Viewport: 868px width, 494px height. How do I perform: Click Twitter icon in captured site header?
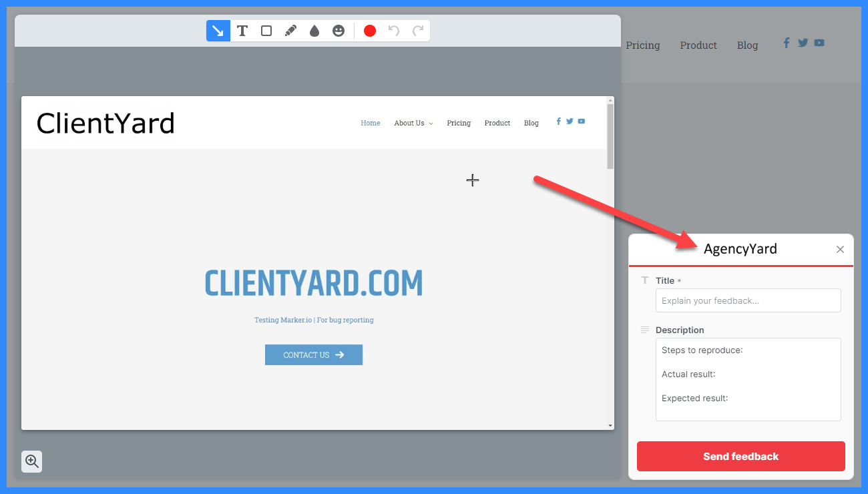coord(570,121)
